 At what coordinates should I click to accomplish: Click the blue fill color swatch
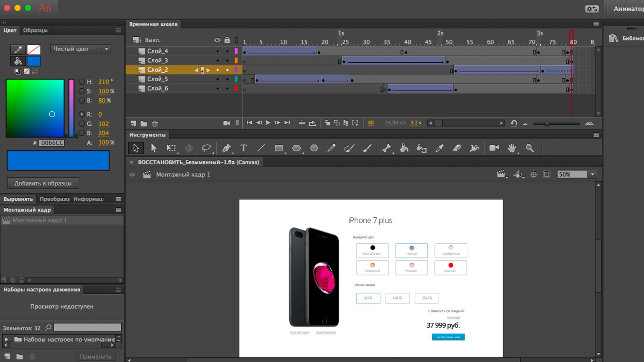pyautogui.click(x=34, y=61)
